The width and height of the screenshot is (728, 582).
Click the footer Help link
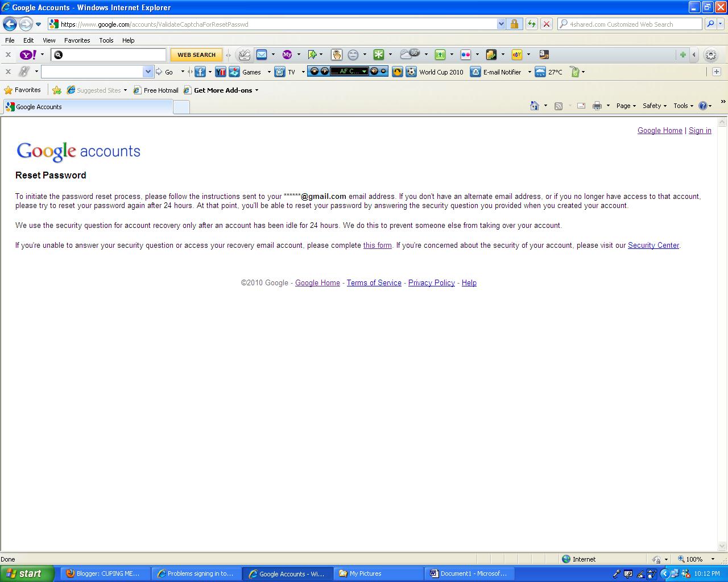pos(469,282)
